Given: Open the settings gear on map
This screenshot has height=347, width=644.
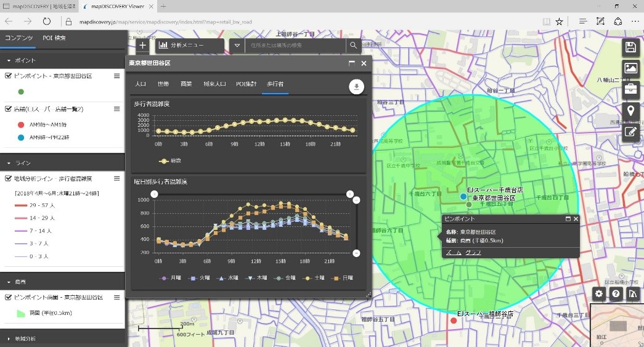Looking at the screenshot, I should tap(598, 294).
